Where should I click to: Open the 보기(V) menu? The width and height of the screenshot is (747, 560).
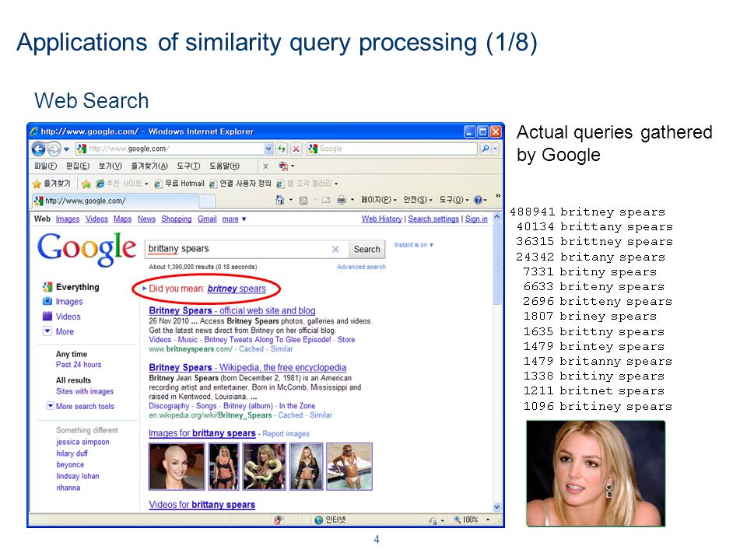click(x=110, y=166)
